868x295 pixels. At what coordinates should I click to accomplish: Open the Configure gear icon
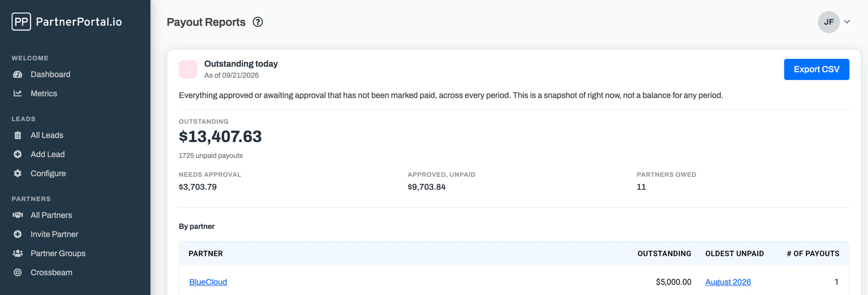[18, 173]
